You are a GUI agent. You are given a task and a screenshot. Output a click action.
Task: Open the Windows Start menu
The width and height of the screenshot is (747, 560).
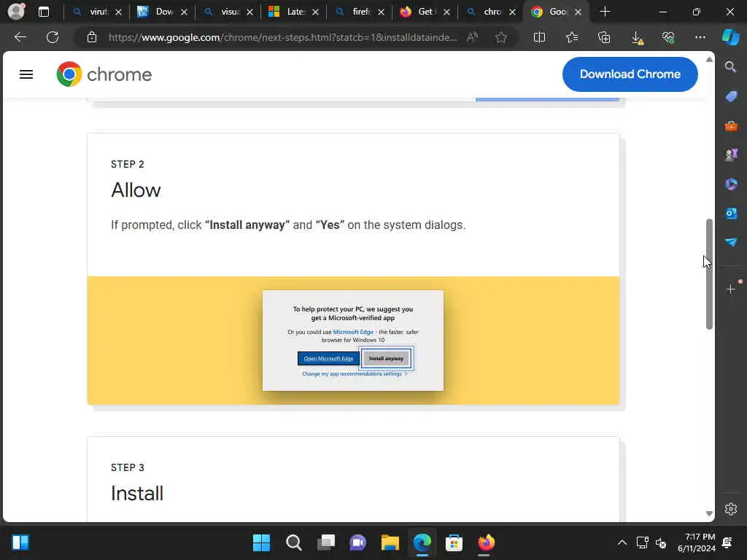[261, 542]
